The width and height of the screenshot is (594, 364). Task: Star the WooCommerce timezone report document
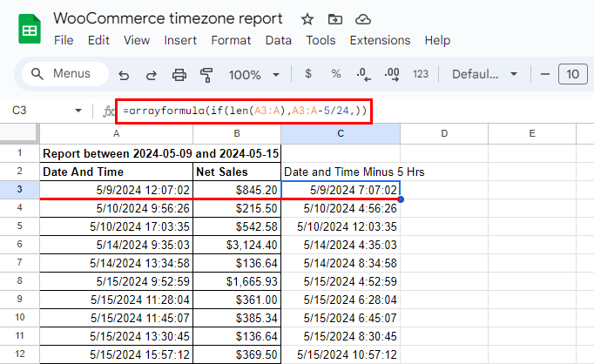coord(307,19)
